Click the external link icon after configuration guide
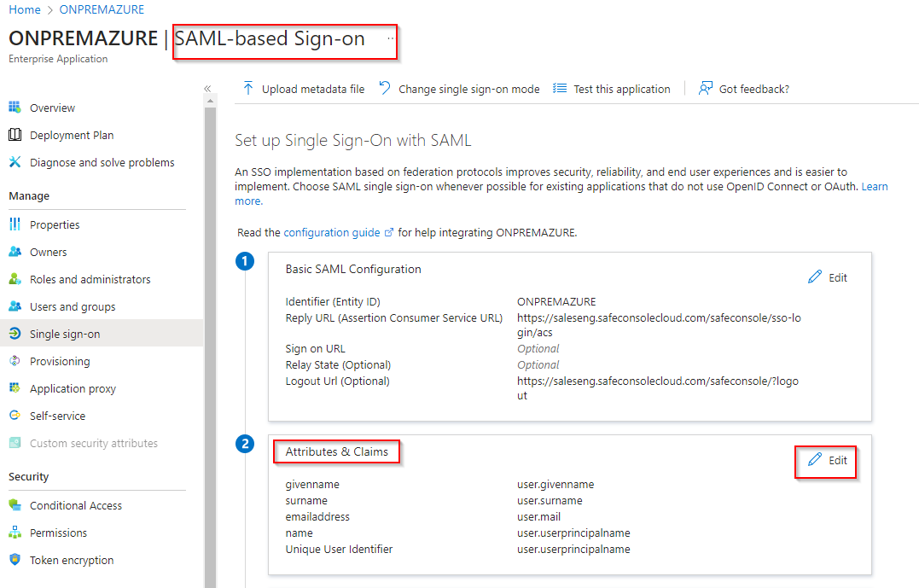The image size is (919, 588). coord(388,233)
